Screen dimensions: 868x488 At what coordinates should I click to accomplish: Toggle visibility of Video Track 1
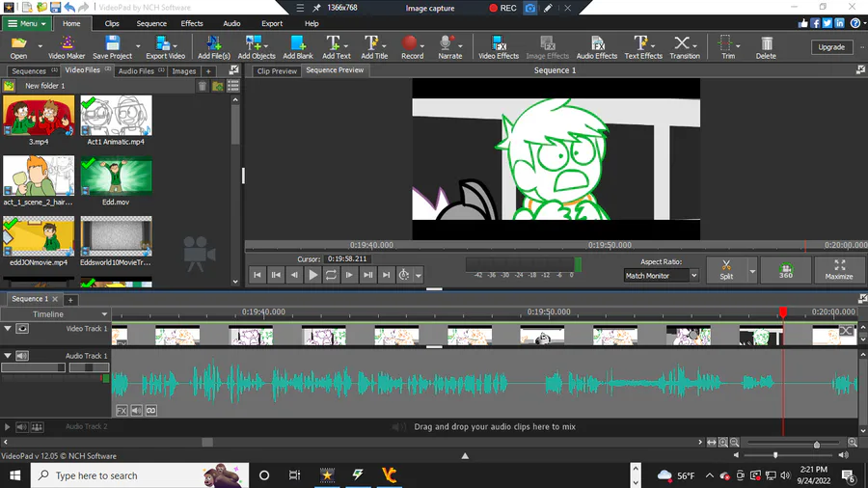pyautogui.click(x=22, y=329)
